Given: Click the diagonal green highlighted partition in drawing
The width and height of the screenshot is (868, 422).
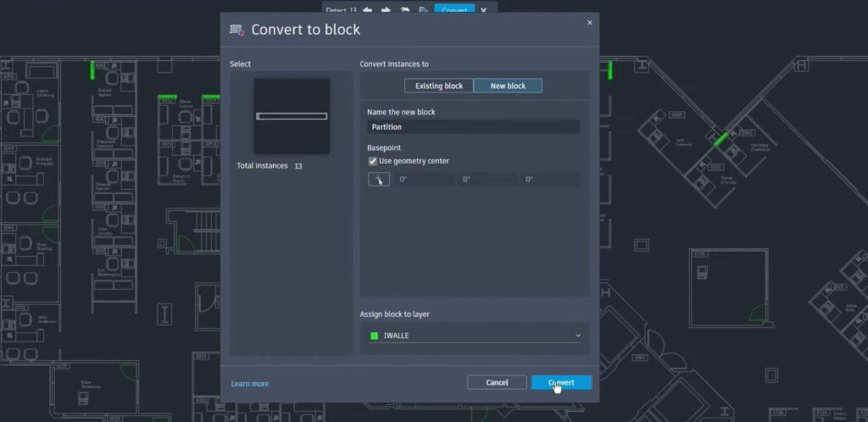Looking at the screenshot, I should coord(721,139).
